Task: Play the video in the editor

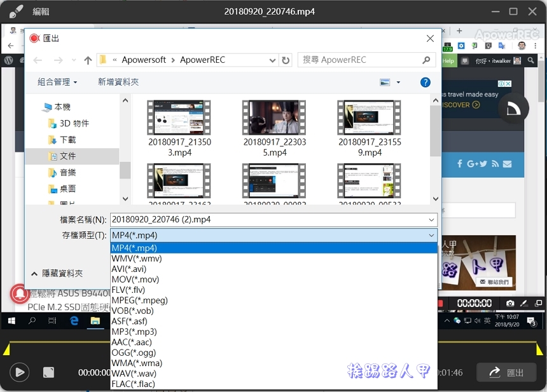Action: point(20,372)
